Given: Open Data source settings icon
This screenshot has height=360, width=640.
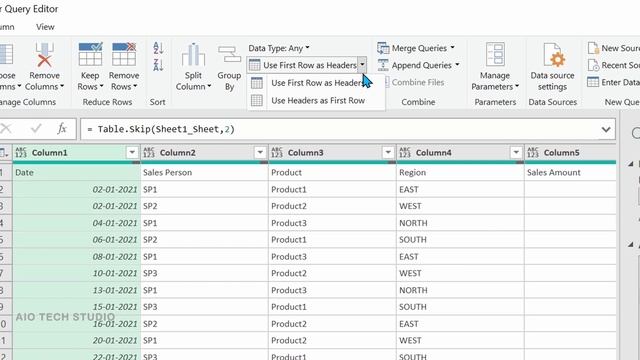Looking at the screenshot, I should (x=553, y=55).
